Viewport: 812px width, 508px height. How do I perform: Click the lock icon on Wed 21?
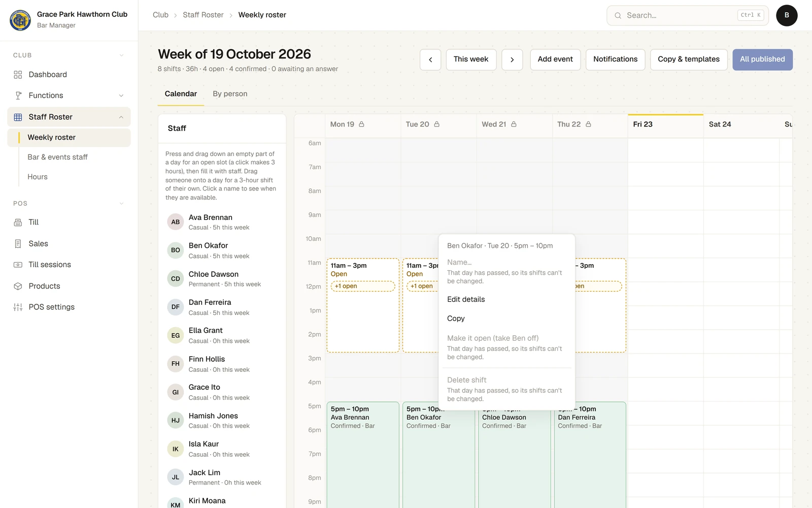514,124
